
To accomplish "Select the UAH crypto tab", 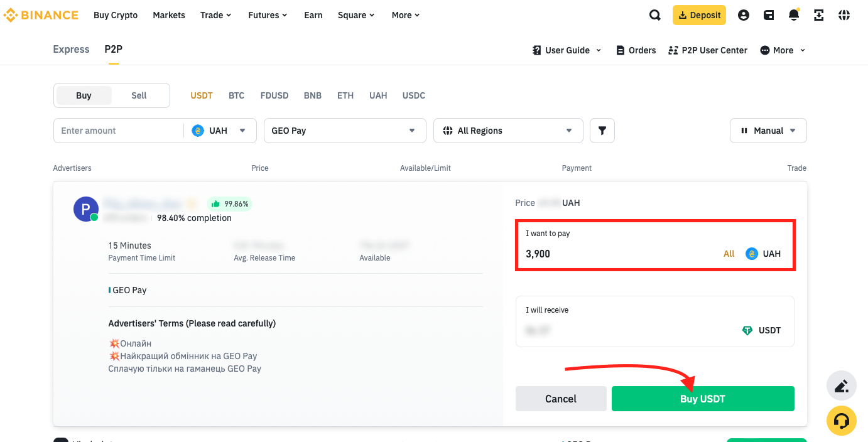I will click(378, 95).
